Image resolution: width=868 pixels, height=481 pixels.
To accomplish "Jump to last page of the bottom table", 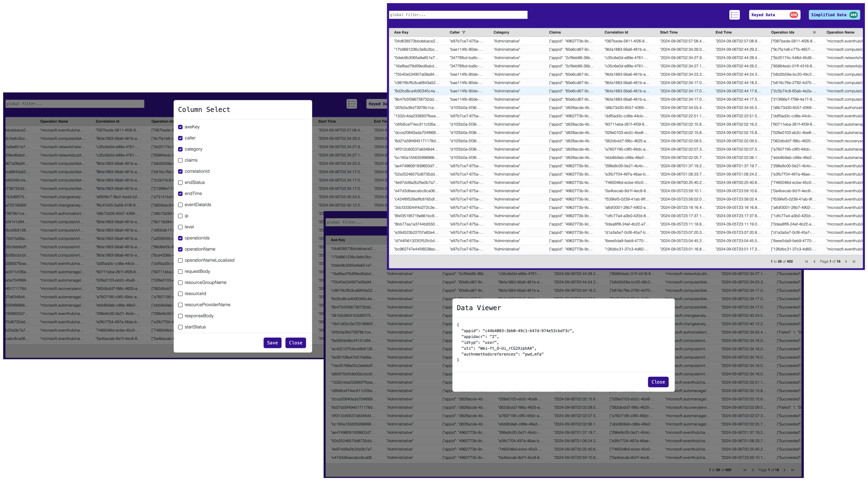I will coord(793,470).
